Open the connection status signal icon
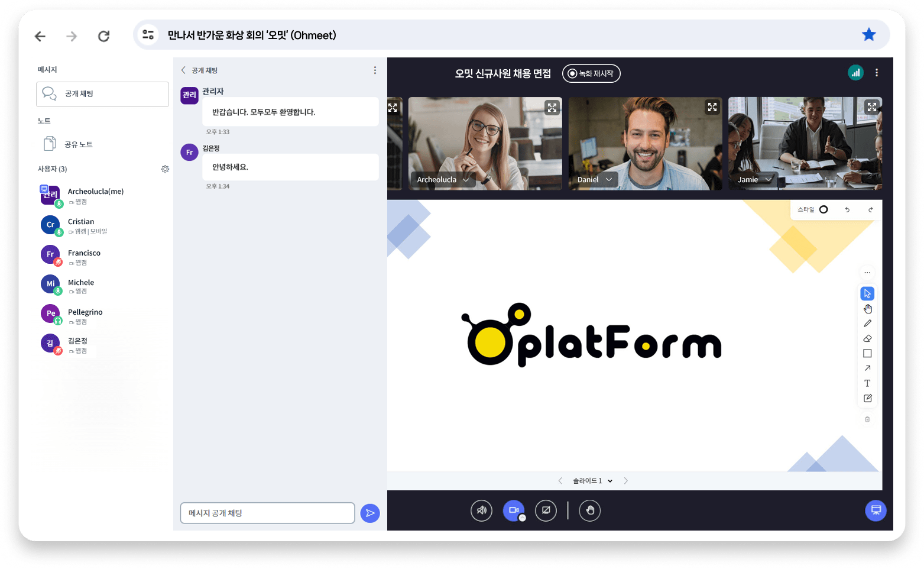This screenshot has height=569, width=924. tap(855, 73)
